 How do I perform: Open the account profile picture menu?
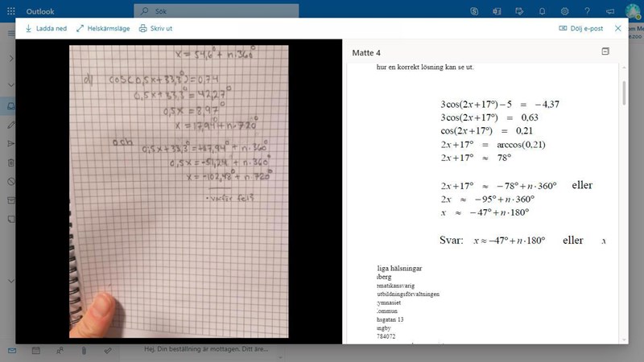click(633, 10)
